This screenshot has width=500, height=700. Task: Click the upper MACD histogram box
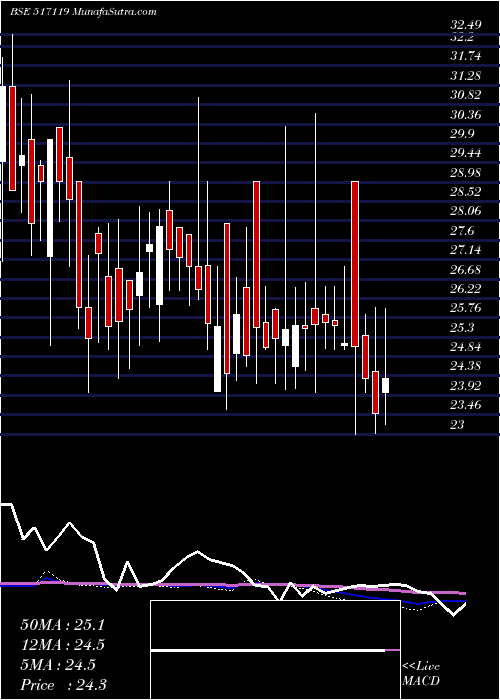click(x=275, y=625)
